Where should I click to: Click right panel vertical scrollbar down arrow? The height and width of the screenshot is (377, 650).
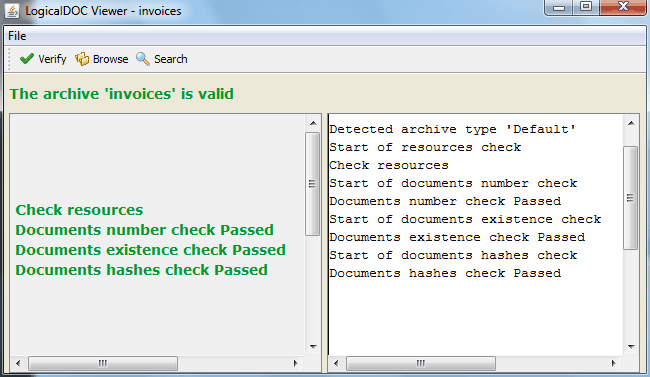click(631, 347)
